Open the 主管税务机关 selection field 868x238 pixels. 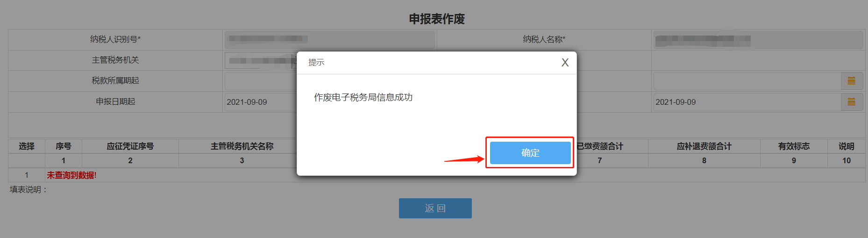pyautogui.click(x=261, y=60)
